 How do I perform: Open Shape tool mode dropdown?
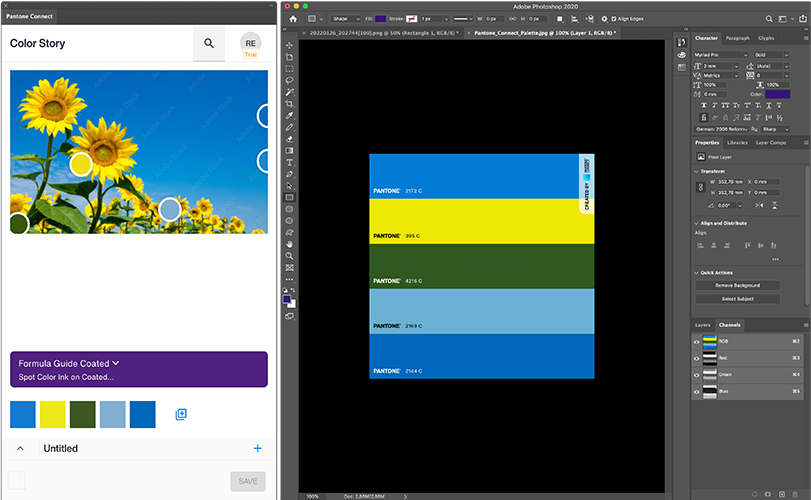click(x=346, y=19)
